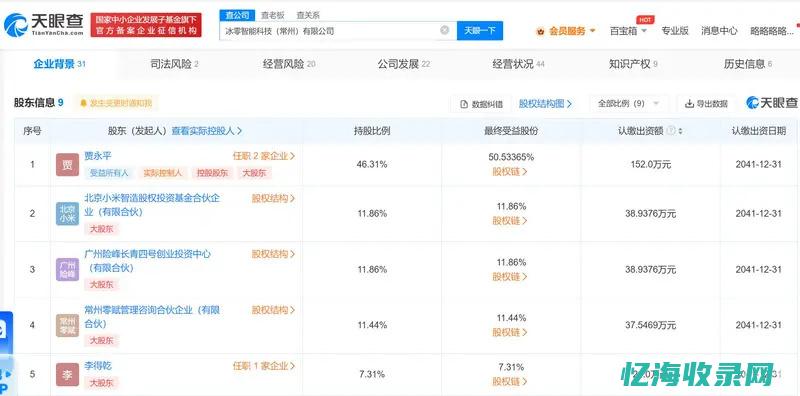Click the 50.53365% final beneficiary value
Screen dimensions: 800x396
(511, 157)
